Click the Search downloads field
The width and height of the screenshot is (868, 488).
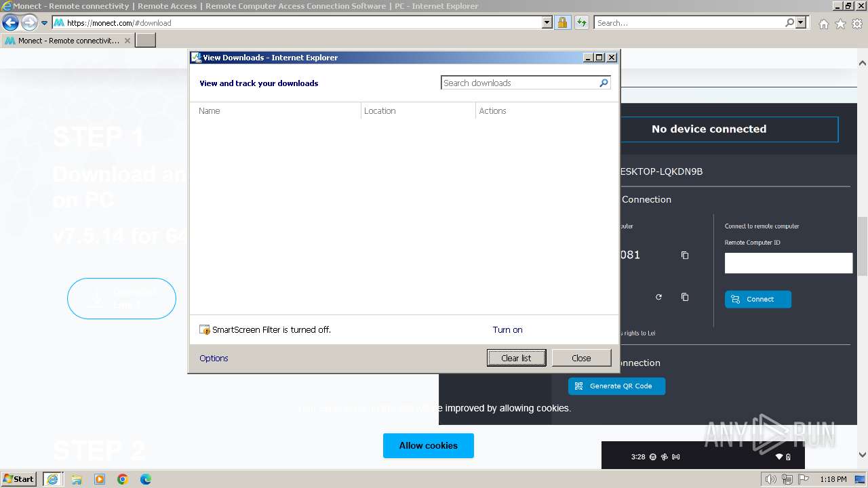[x=520, y=83]
